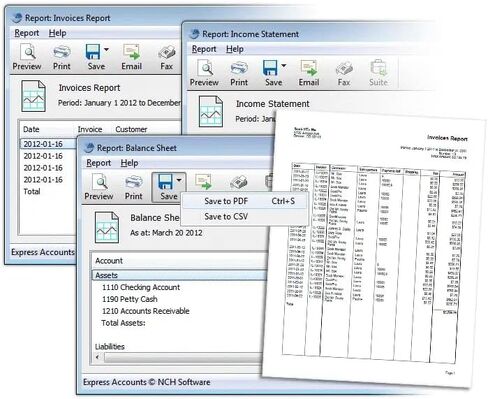
Task: Click Email icon in Invoices Report toolbar
Action: [x=131, y=57]
